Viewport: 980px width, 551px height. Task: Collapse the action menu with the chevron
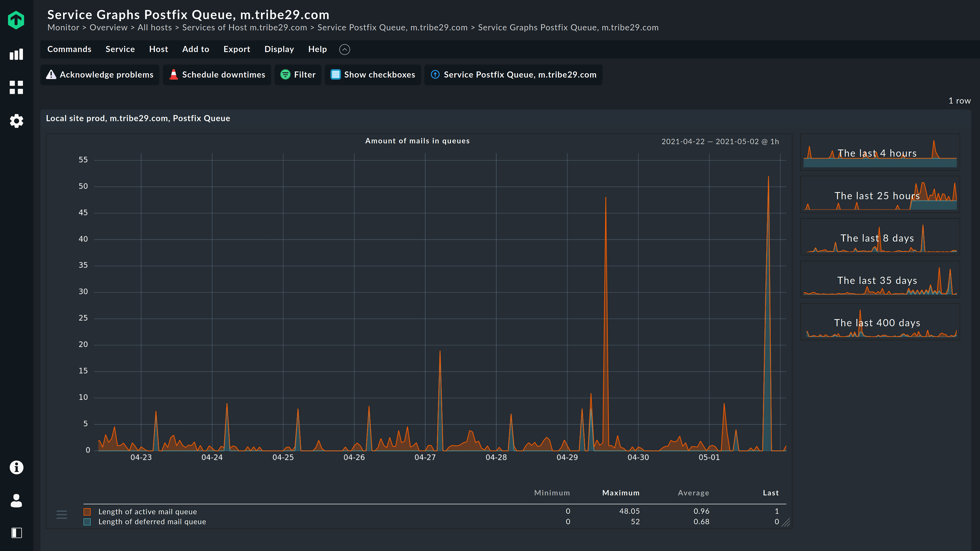[x=345, y=50]
